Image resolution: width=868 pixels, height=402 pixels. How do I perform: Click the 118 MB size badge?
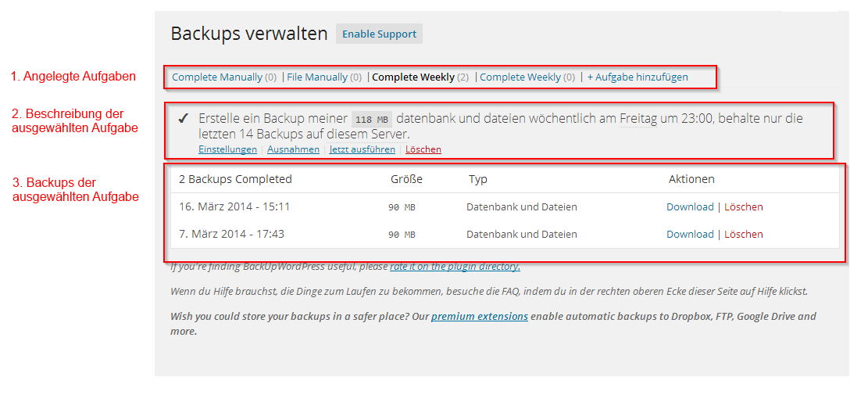(371, 119)
